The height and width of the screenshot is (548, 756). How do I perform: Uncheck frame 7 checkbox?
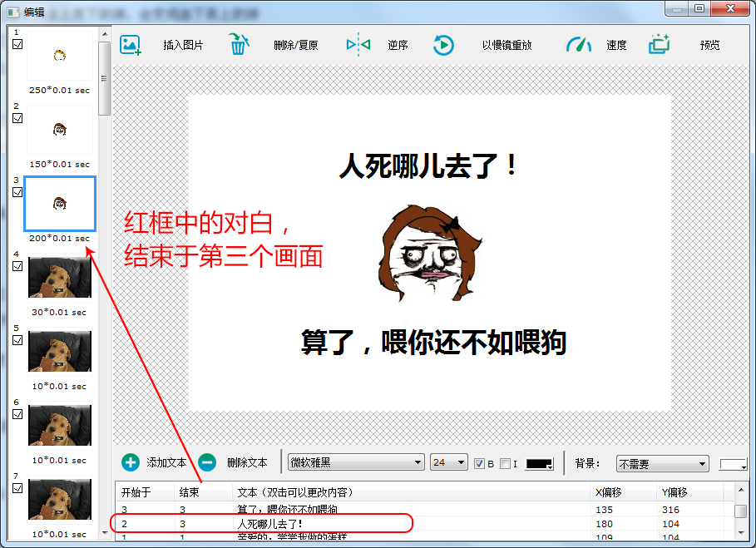point(17,488)
